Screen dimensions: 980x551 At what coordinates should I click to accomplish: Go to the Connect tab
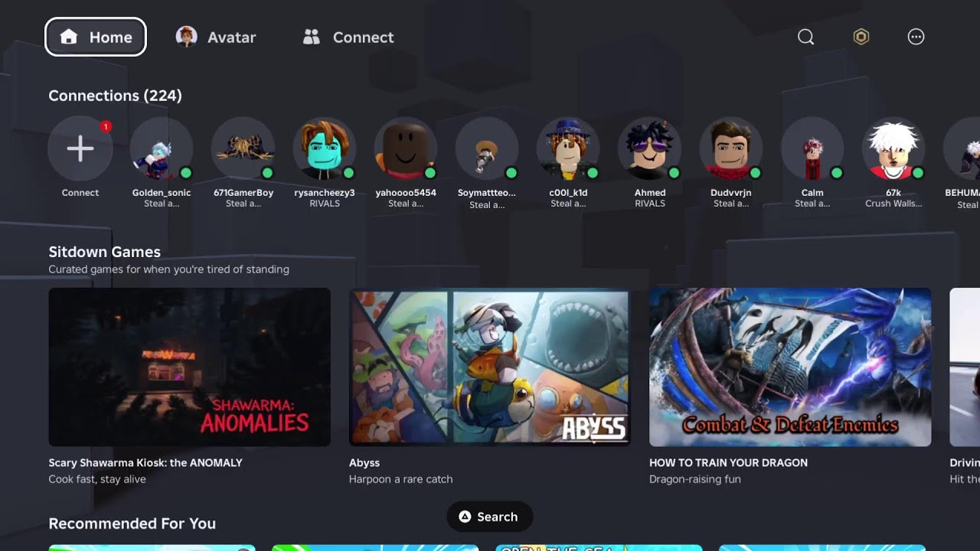(x=348, y=37)
